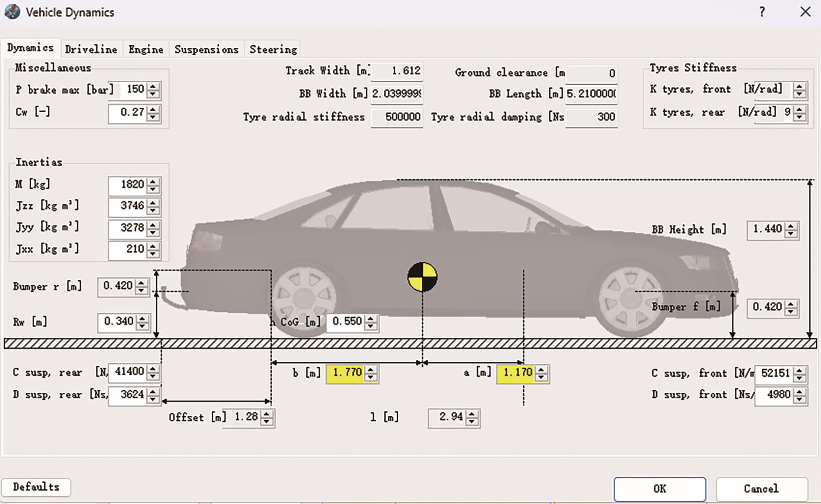821x504 pixels.
Task: Open the Engine tab
Action: (x=146, y=50)
